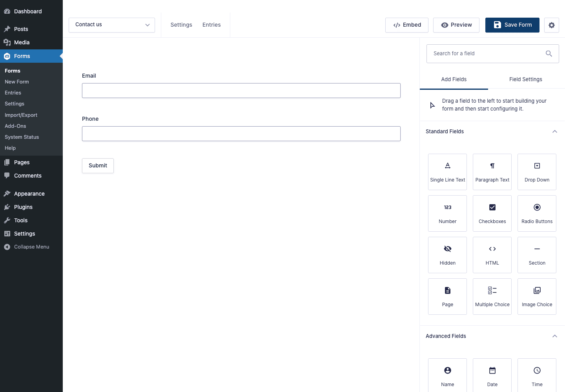Select the highlighted Forms sidebar item
The image size is (565, 392).
tap(31, 56)
